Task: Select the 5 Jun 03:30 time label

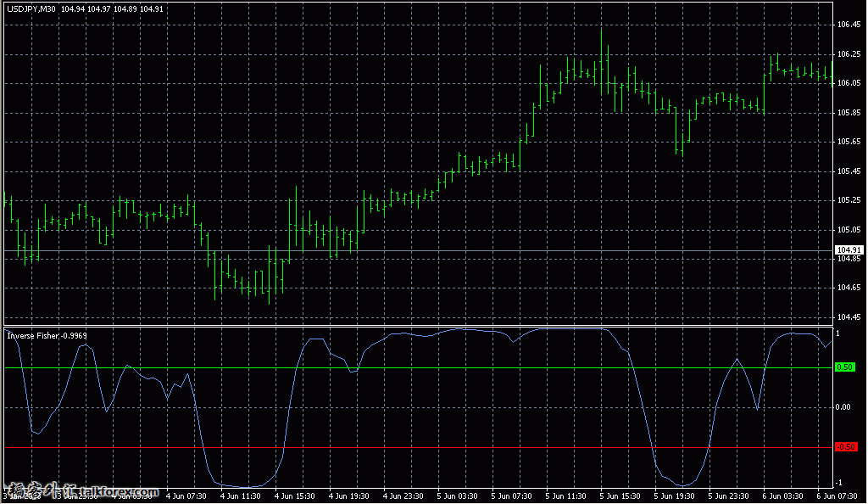Action: point(456,496)
